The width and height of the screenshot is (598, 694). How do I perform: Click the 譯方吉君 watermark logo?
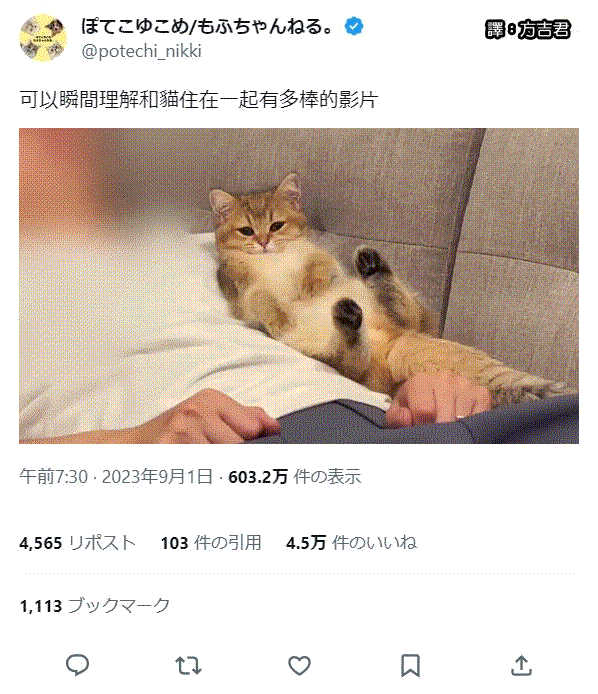(x=528, y=30)
